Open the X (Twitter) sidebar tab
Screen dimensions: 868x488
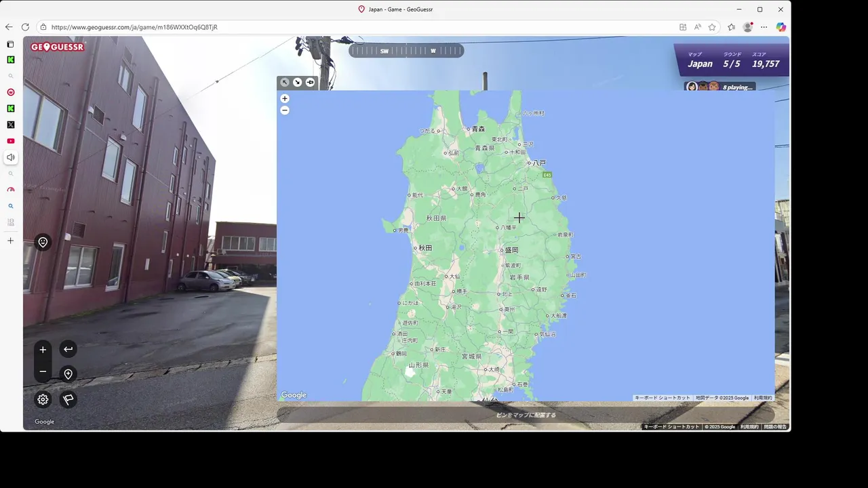coord(10,125)
